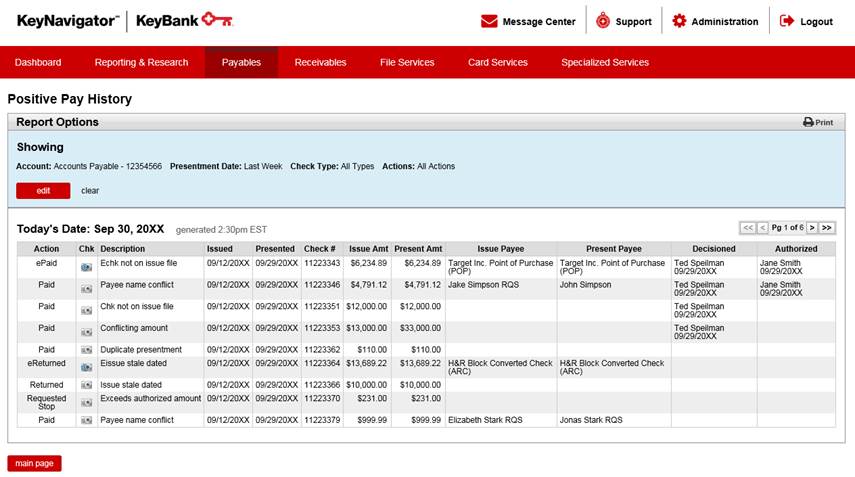855x477 pixels.
Task: View check image for check 11223351
Action: pyautogui.click(x=86, y=310)
